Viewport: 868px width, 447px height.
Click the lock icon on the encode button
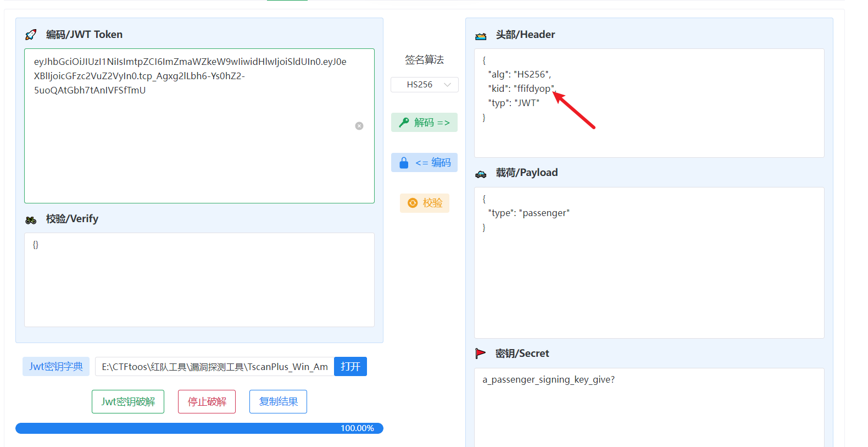(x=404, y=163)
